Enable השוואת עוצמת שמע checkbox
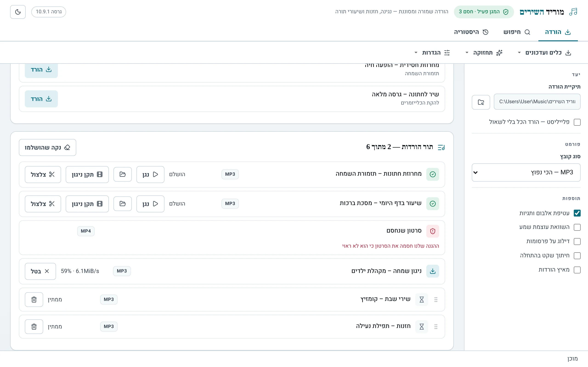Image resolution: width=588 pixels, height=367 pixels. pos(577,227)
